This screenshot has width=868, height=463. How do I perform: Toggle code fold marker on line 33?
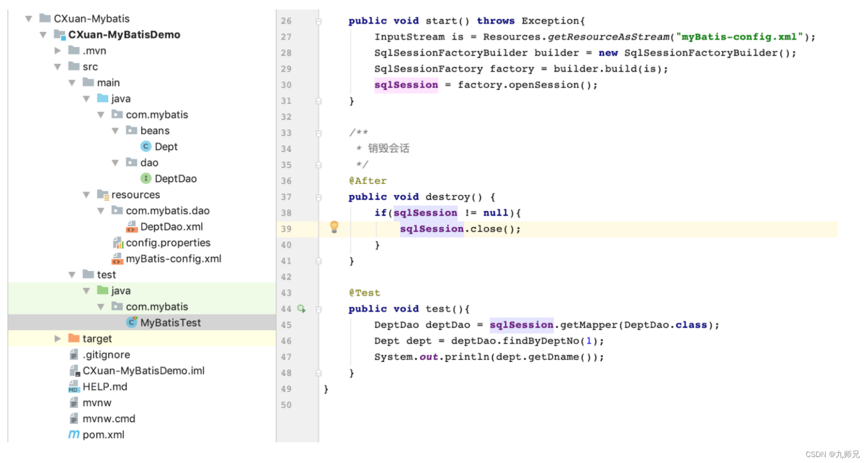[x=319, y=133]
